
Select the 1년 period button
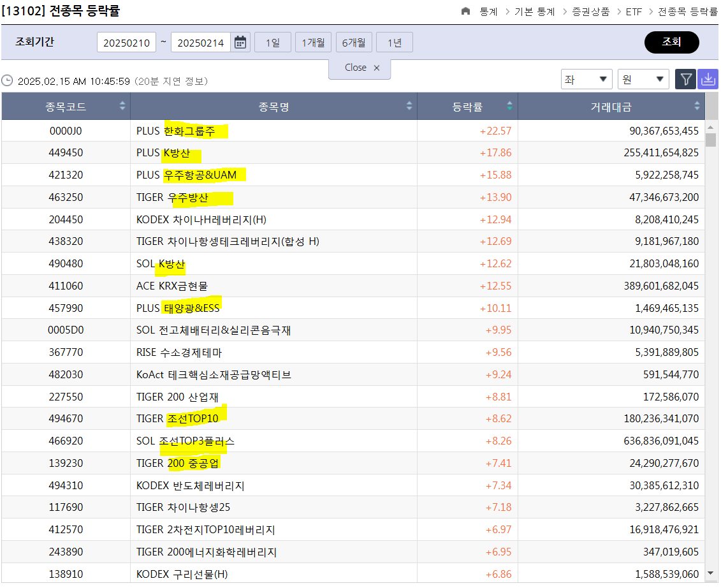point(394,43)
